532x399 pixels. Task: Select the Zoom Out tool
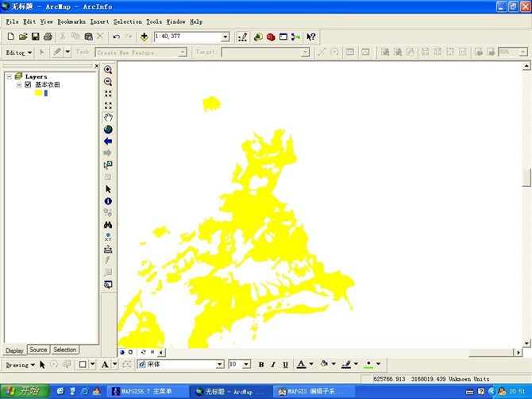(108, 82)
